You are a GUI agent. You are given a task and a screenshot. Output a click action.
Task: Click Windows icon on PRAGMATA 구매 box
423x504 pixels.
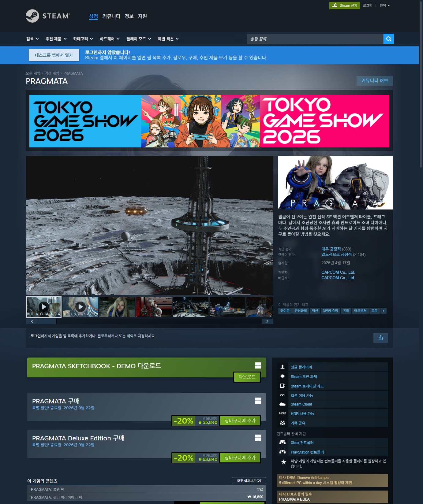(x=258, y=401)
